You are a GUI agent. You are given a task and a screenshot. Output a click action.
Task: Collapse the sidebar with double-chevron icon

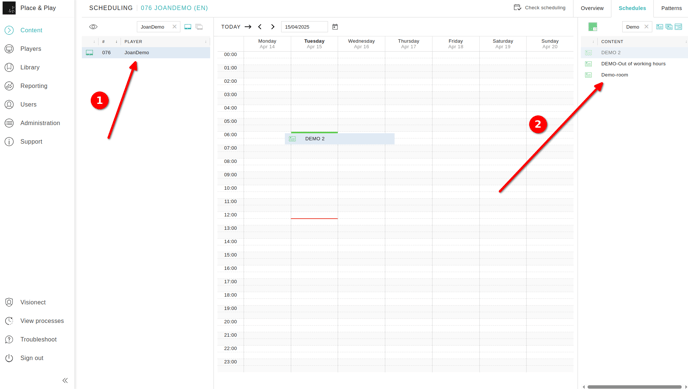(65, 380)
